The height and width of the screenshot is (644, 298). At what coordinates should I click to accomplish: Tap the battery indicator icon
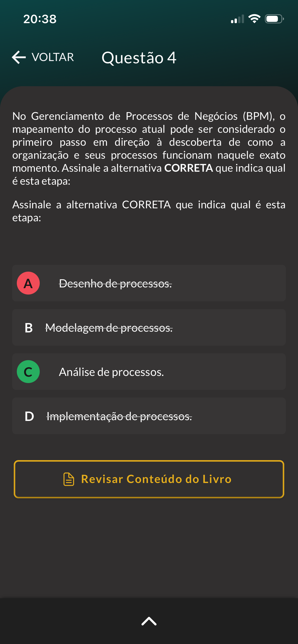274,19
